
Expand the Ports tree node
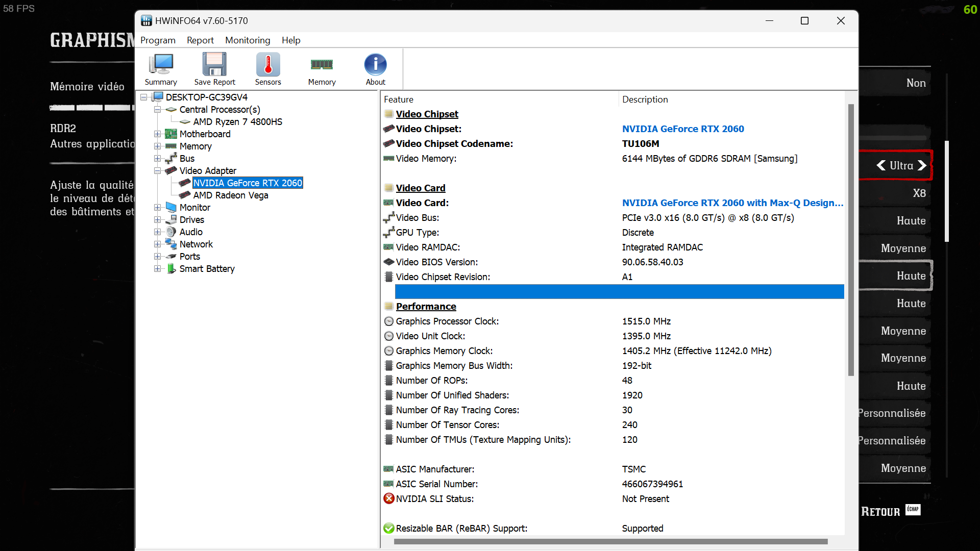pos(158,256)
